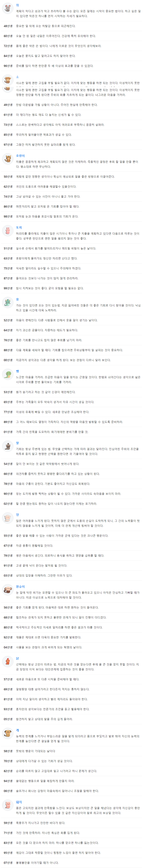Click the Dragon zodiac icon

[7, 302]
